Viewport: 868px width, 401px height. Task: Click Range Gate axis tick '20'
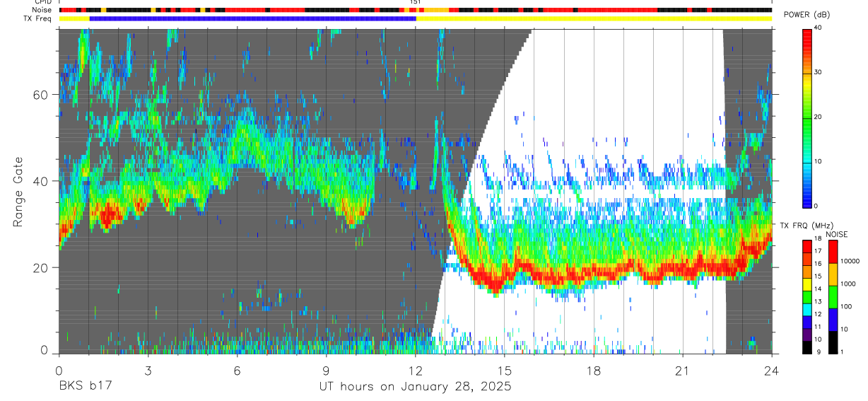[40, 267]
